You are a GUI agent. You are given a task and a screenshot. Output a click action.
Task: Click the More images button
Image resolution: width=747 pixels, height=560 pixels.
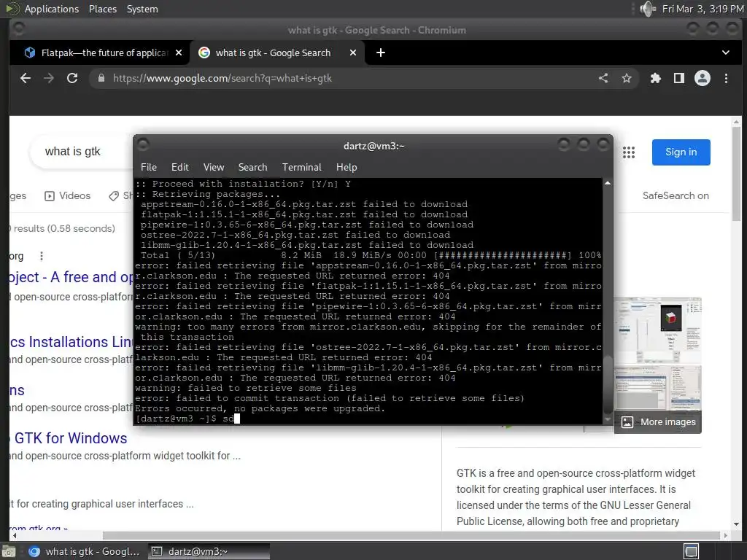[x=658, y=422]
